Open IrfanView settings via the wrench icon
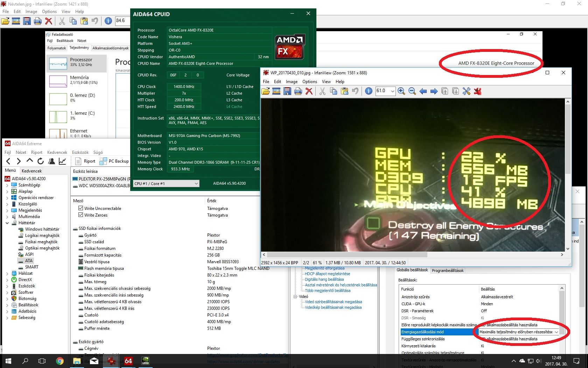588x368 pixels. click(x=467, y=91)
